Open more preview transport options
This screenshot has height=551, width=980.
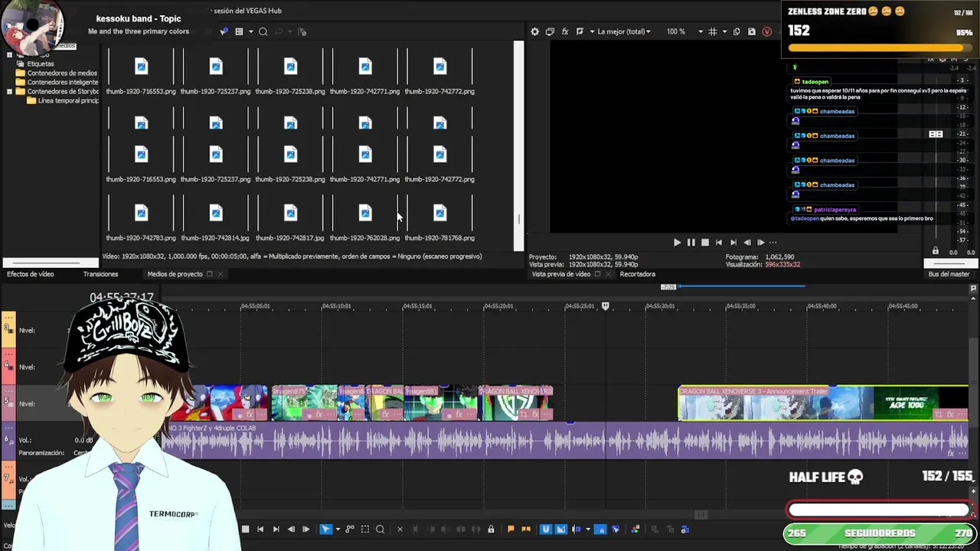[x=773, y=243]
